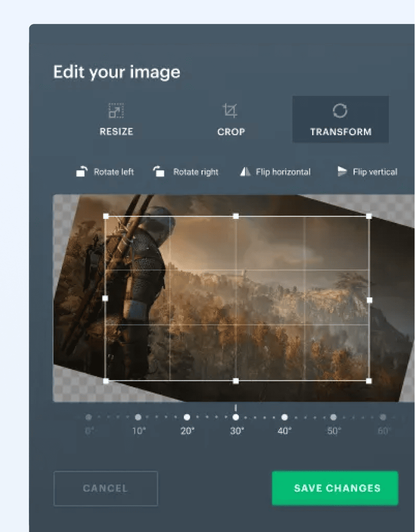Click the Flip horizontal label
This screenshot has height=532, width=415.
[x=283, y=172]
